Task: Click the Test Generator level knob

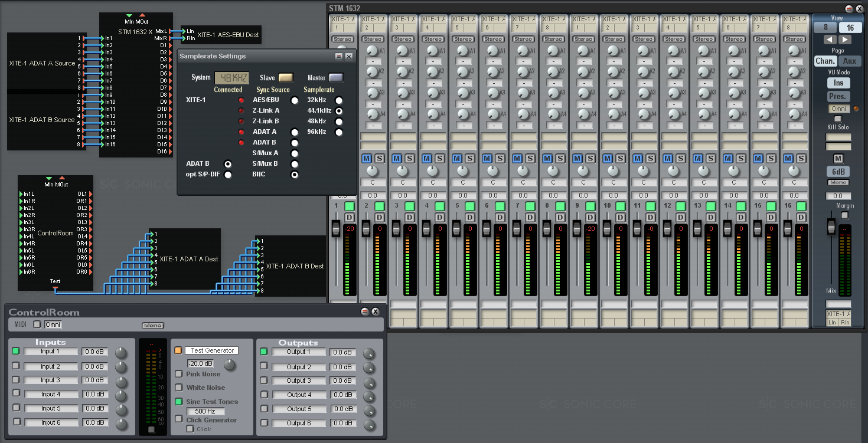Action: point(229,365)
